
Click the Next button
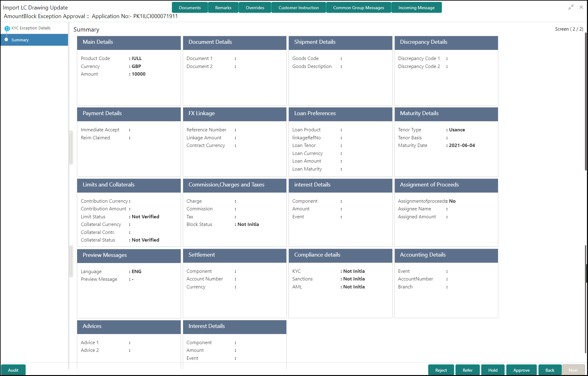(x=573, y=370)
